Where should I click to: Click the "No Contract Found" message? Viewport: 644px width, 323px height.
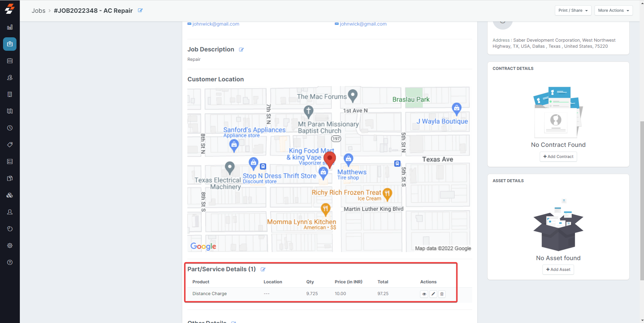click(558, 145)
